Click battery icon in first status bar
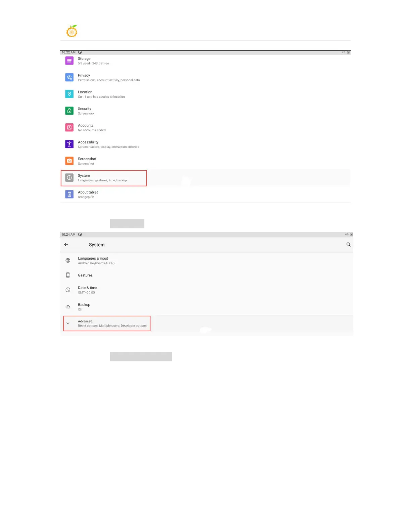411x532 pixels. pos(349,52)
